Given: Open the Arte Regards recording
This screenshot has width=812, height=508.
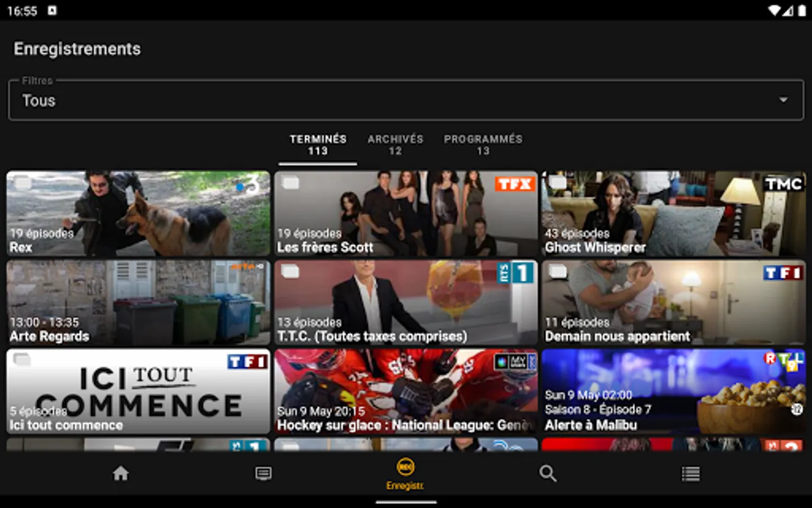Looking at the screenshot, I should 138,303.
